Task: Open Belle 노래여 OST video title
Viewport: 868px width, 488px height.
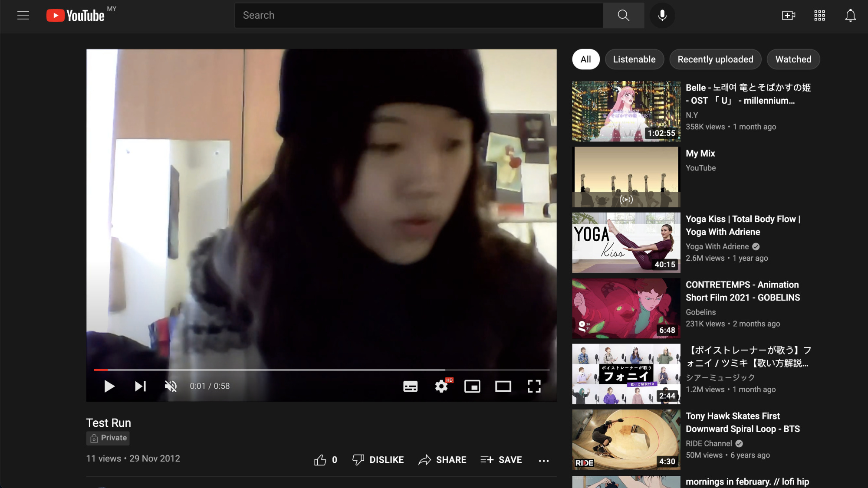Action: coord(748,94)
